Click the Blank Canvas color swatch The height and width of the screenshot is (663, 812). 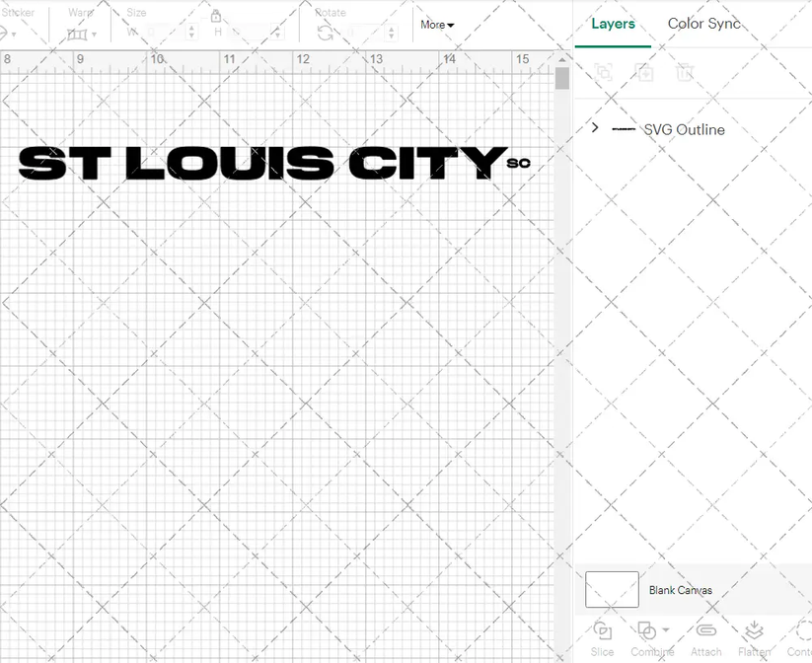point(611,589)
